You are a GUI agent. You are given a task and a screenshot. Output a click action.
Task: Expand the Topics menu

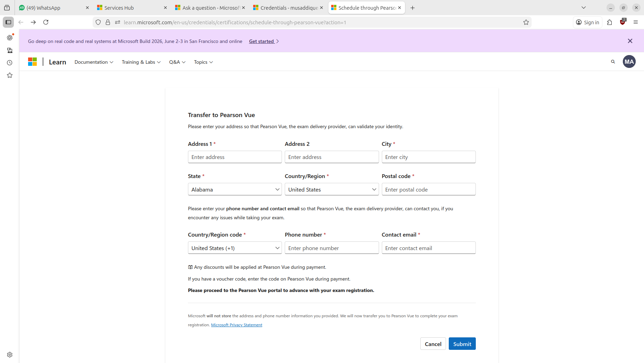[203, 62]
